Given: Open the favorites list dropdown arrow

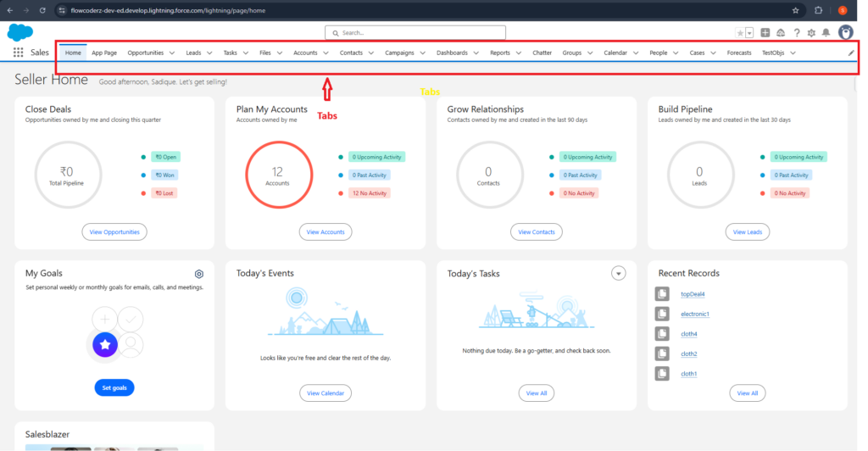Looking at the screenshot, I should click(x=749, y=33).
